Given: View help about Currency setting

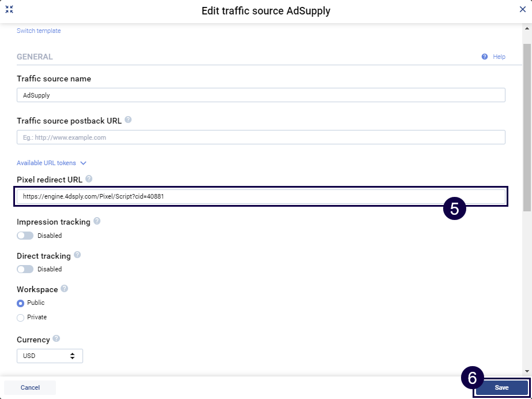Looking at the screenshot, I should click(56, 339).
